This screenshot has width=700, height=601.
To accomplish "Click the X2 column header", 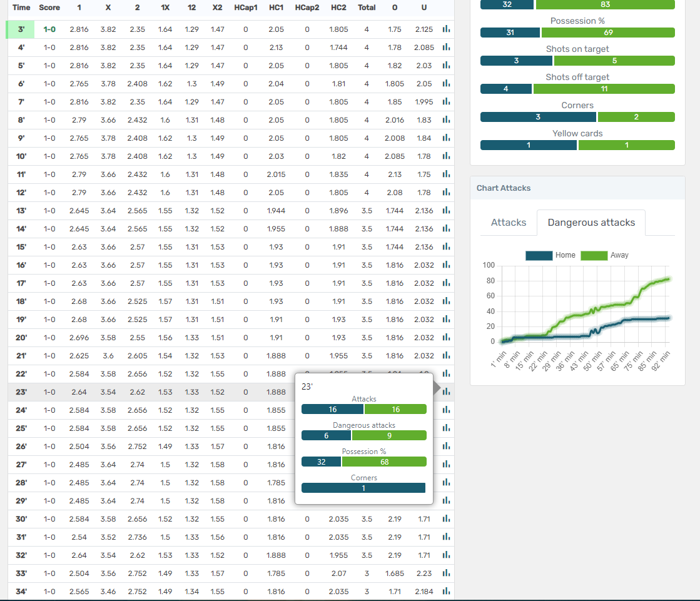I will click(x=218, y=8).
